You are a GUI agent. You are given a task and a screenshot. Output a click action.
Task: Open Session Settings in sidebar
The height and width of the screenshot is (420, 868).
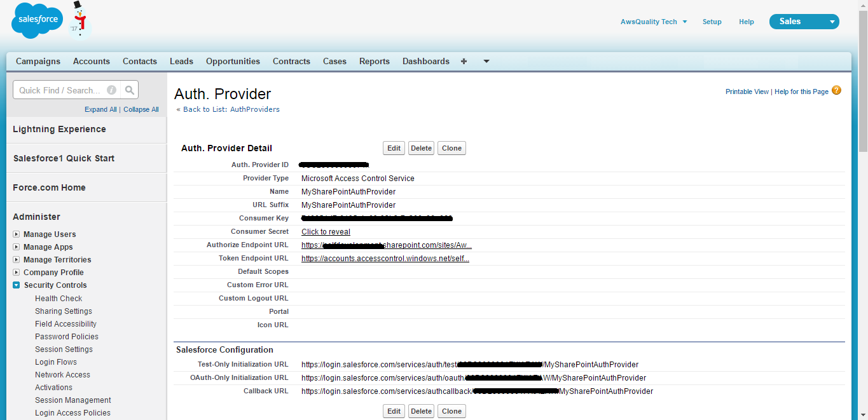[64, 349]
